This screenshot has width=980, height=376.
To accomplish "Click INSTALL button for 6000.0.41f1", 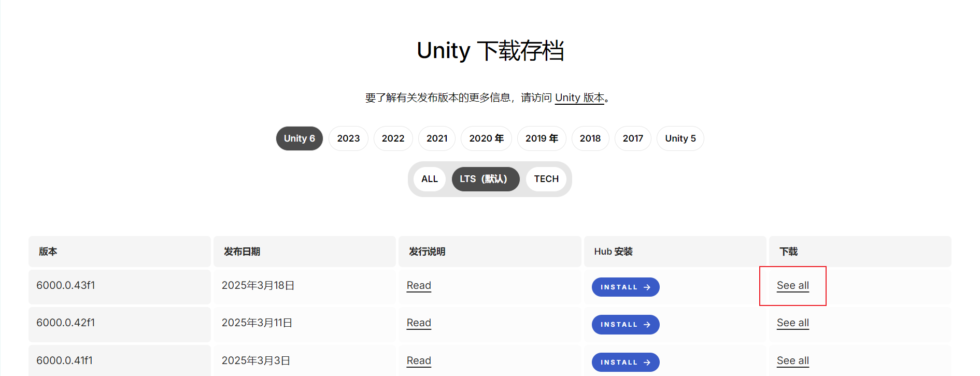I will click(626, 362).
